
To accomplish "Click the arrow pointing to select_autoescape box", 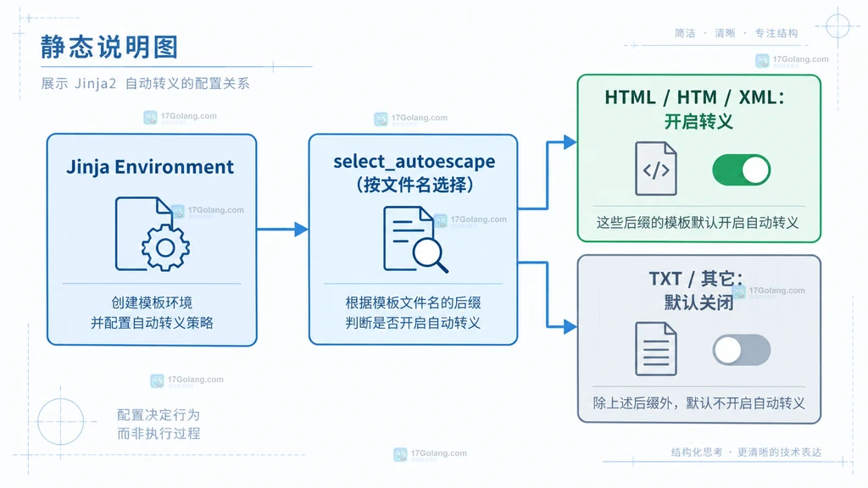I will click(x=282, y=229).
